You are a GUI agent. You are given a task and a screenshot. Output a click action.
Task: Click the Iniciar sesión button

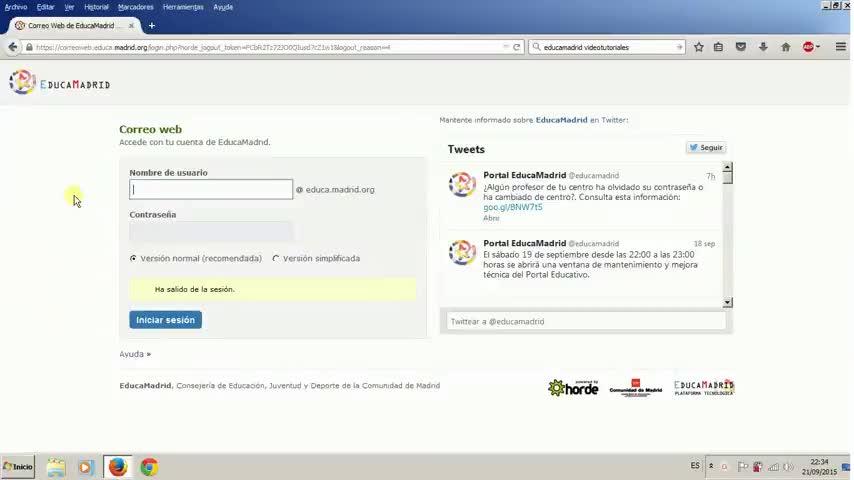[x=166, y=320]
